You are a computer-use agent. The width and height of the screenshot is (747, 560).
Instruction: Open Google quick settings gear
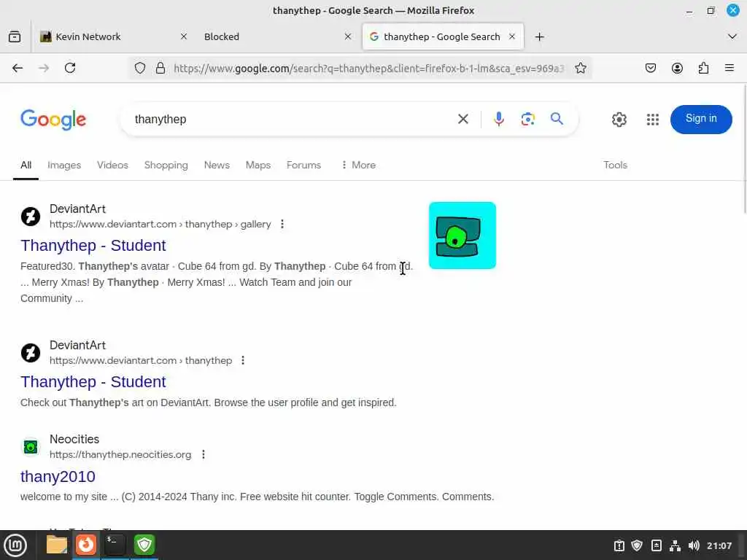click(619, 120)
